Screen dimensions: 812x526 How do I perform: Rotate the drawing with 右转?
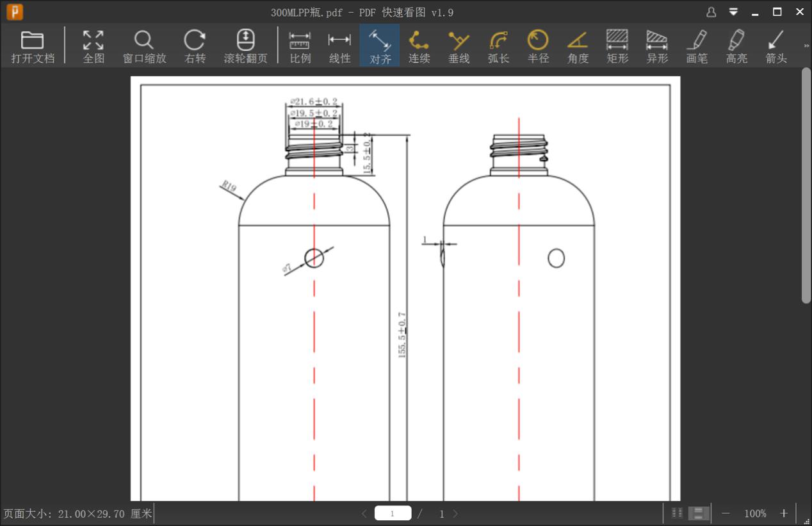tap(194, 45)
